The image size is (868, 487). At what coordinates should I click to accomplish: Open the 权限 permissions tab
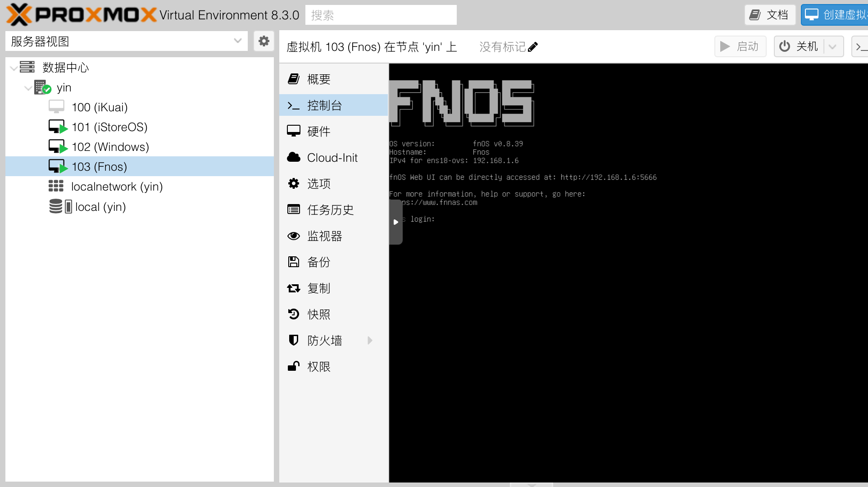333,367
